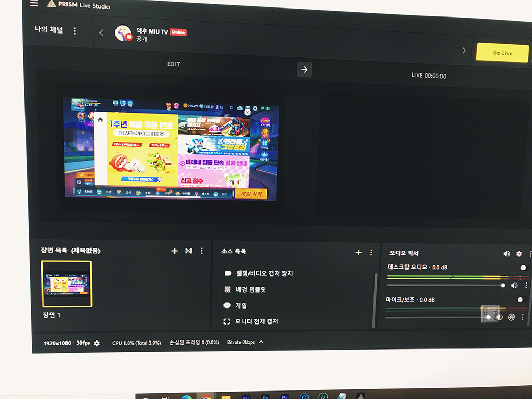Show previous channel with left chevron

[101, 32]
